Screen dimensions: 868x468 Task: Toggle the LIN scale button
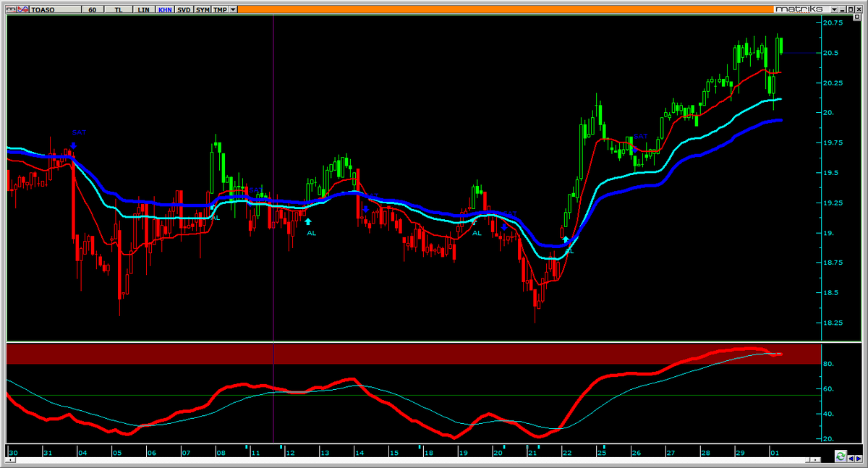pos(144,9)
